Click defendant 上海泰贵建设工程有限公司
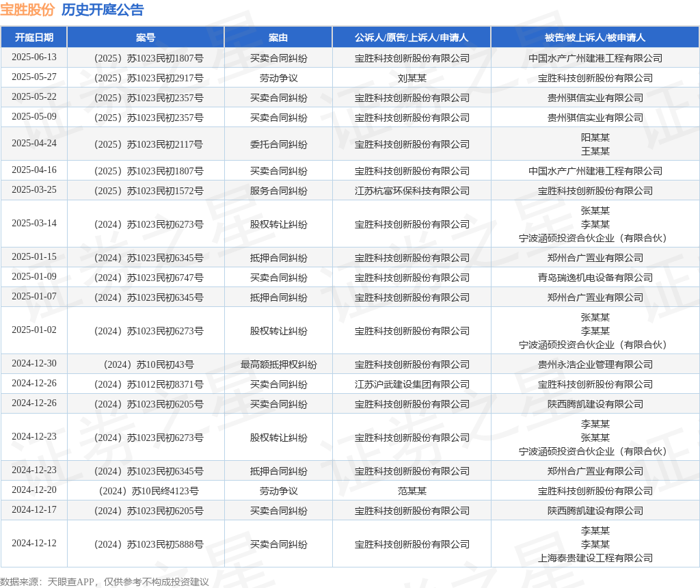This screenshot has width=700, height=588. tap(595, 558)
